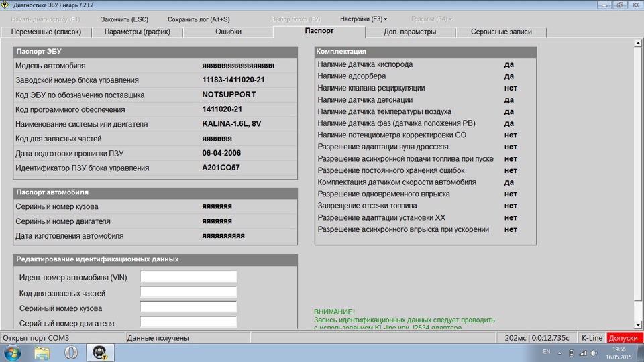Open the Графики (F4) dropdown
The height and width of the screenshot is (362, 644).
tap(431, 19)
